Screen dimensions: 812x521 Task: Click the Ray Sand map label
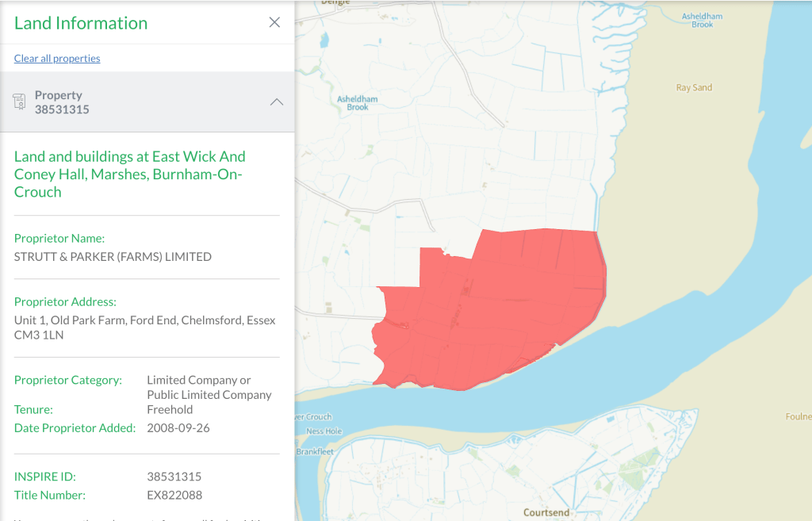pyautogui.click(x=694, y=88)
